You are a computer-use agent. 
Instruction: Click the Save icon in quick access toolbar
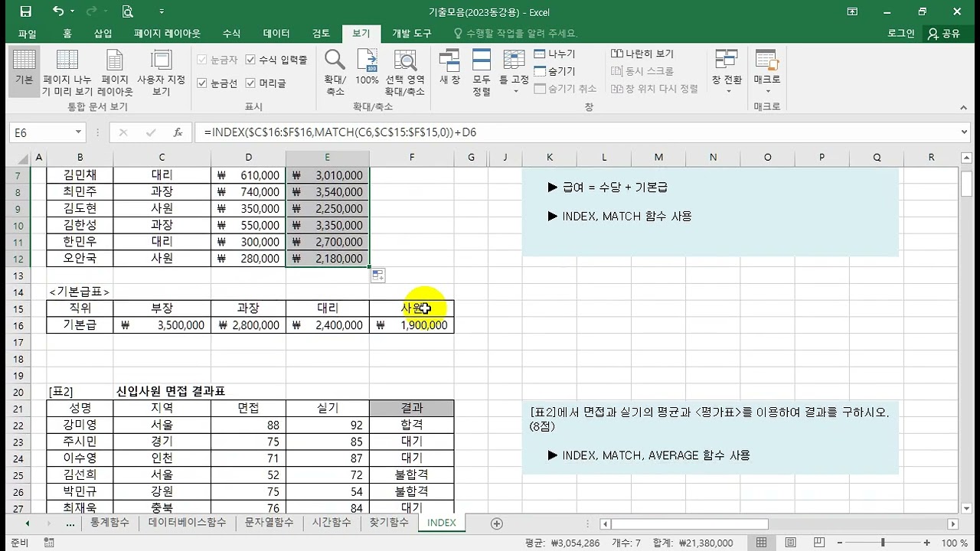26,11
